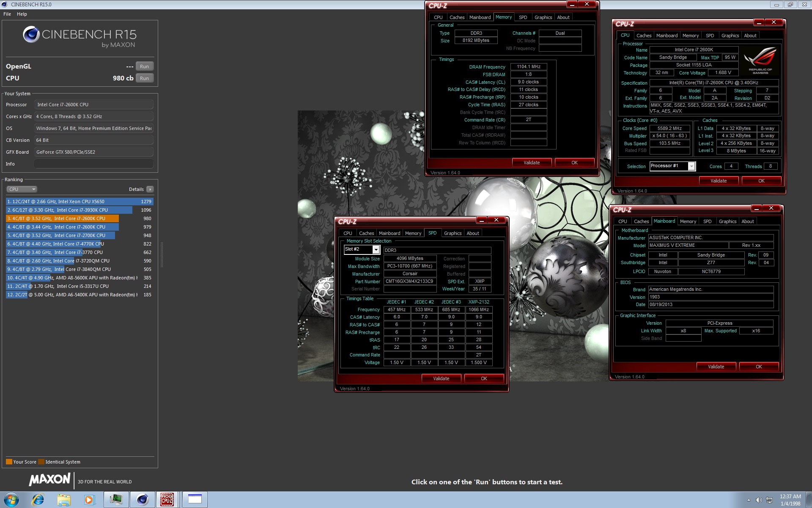Select ranking row Core i7-3930K
This screenshot has height=508, width=812.
[x=80, y=210]
